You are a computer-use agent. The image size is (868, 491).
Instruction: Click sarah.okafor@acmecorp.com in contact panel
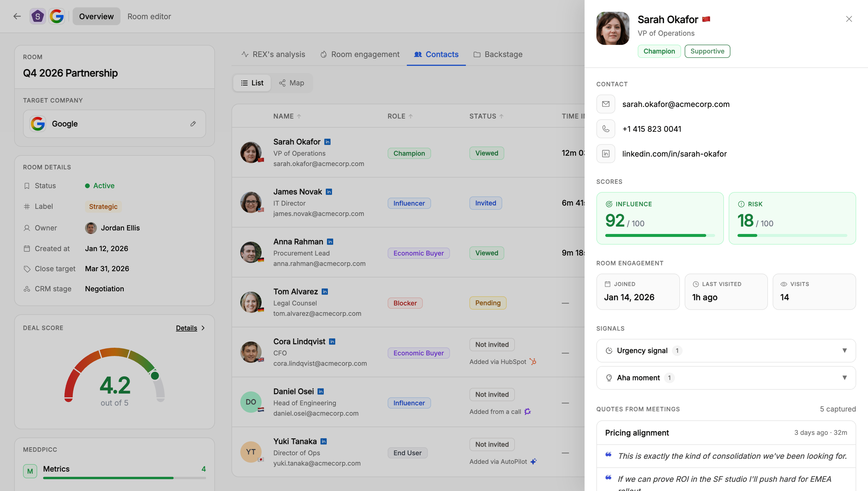click(x=676, y=104)
